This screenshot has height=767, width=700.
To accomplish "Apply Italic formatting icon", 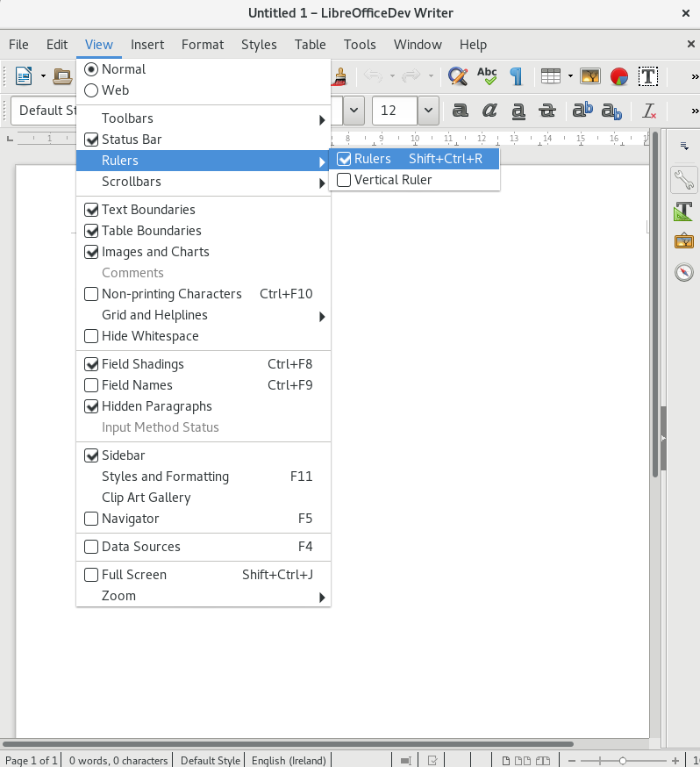I will (x=489, y=111).
